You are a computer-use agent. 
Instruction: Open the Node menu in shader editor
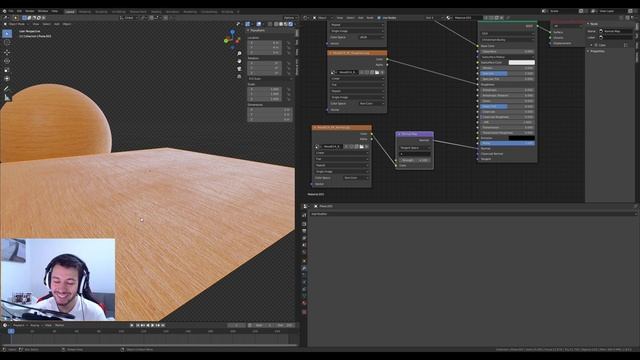click(x=370, y=18)
